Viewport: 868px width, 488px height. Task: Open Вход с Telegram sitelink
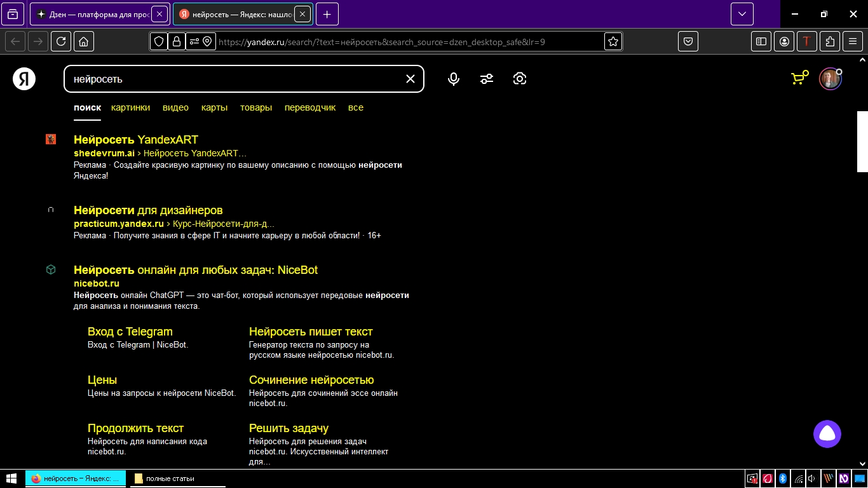click(130, 332)
